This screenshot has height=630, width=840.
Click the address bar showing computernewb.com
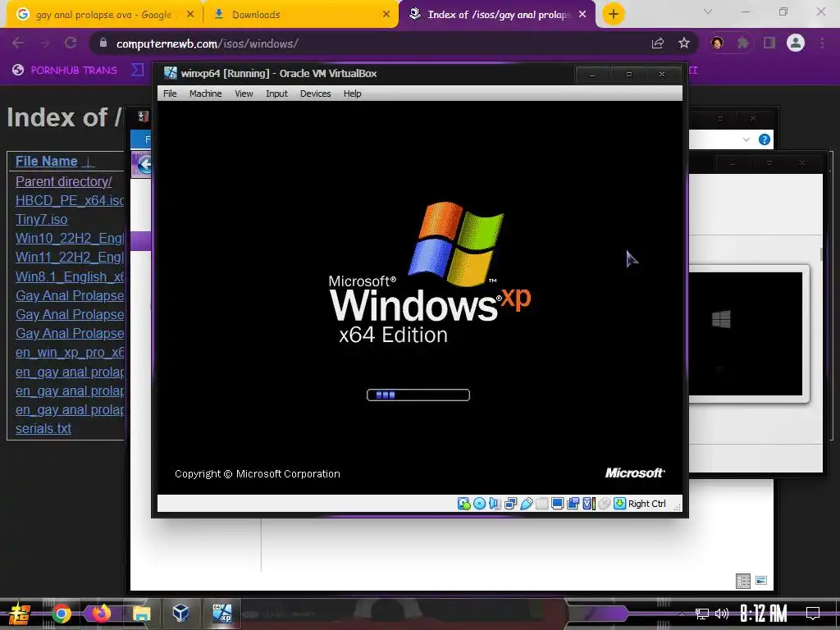pos(370,43)
